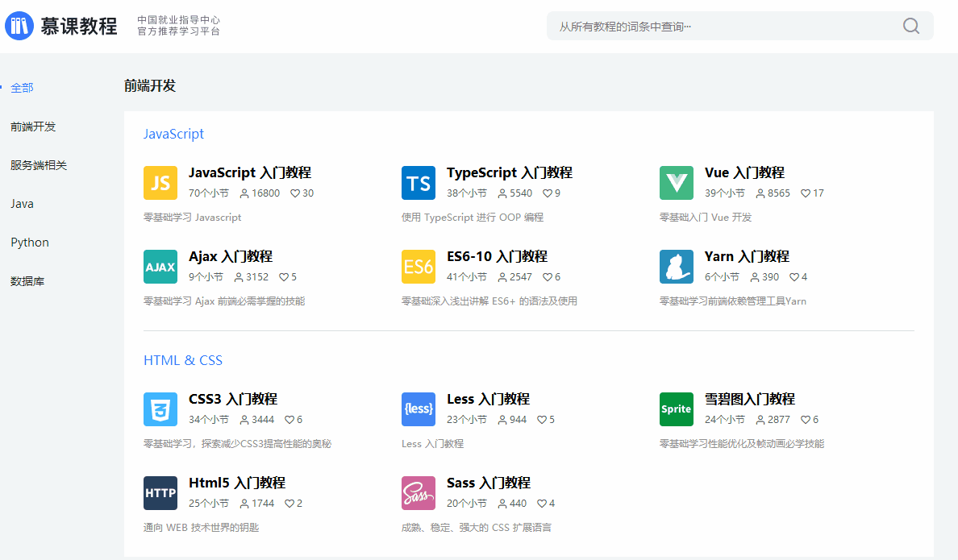Open the JavaScript JS course icon

click(160, 183)
